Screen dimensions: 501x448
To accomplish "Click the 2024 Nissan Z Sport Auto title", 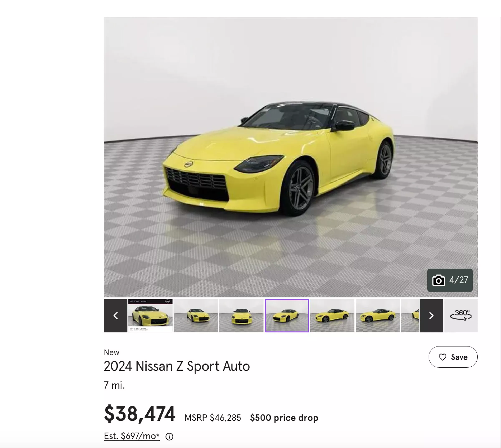I will pyautogui.click(x=177, y=366).
